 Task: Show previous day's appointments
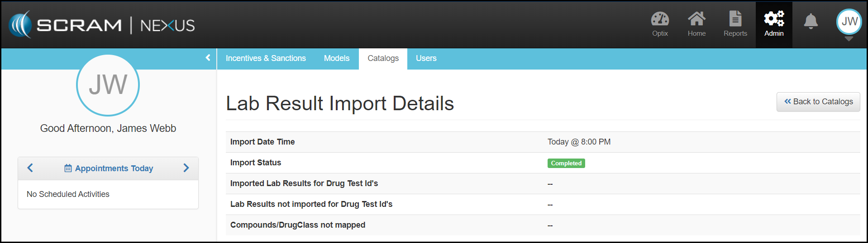pos(30,168)
